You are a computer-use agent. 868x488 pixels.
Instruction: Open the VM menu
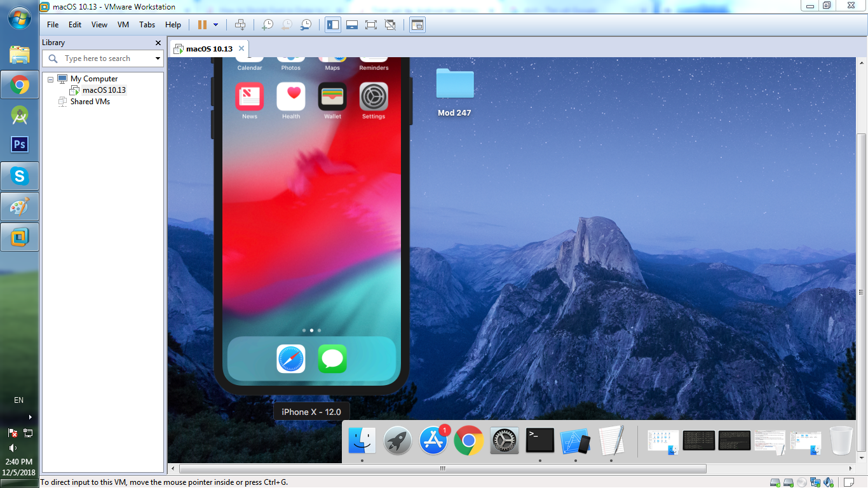[123, 25]
